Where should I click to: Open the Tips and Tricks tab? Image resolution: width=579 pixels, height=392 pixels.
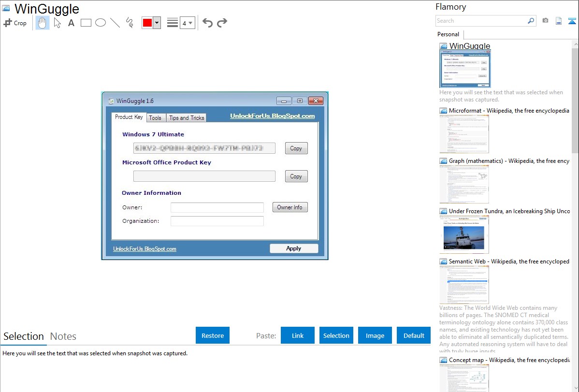tap(187, 118)
